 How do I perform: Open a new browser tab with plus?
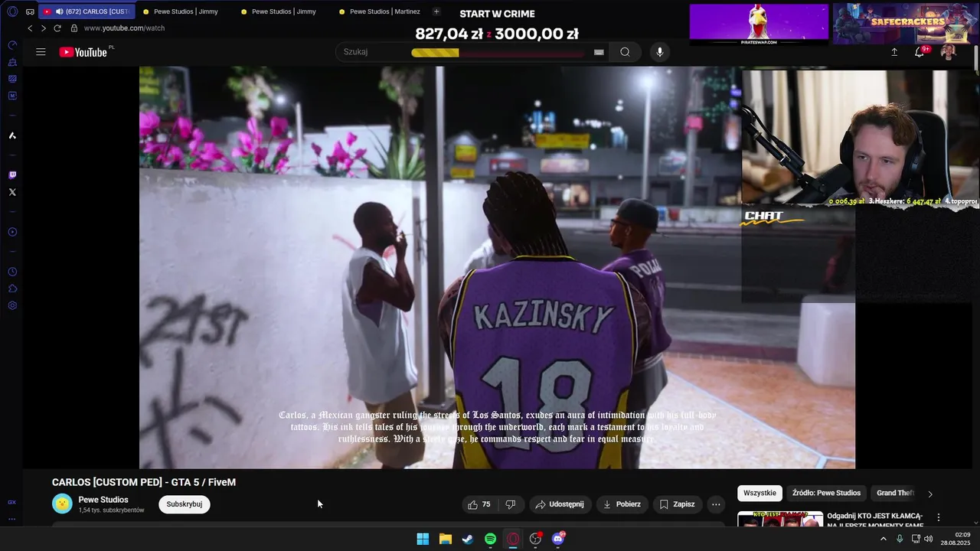point(436,11)
